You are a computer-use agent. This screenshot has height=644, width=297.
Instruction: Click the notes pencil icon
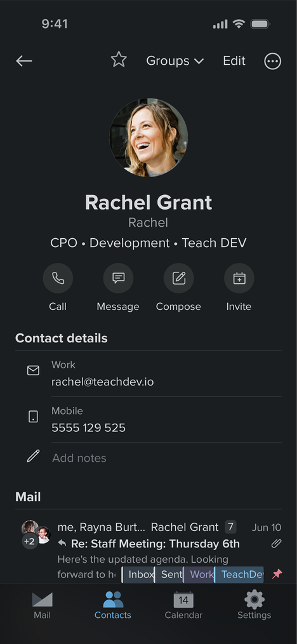(33, 456)
